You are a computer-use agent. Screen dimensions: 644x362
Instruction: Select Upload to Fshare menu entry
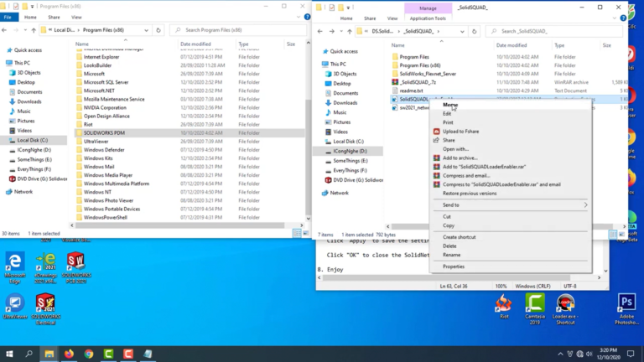460,132
